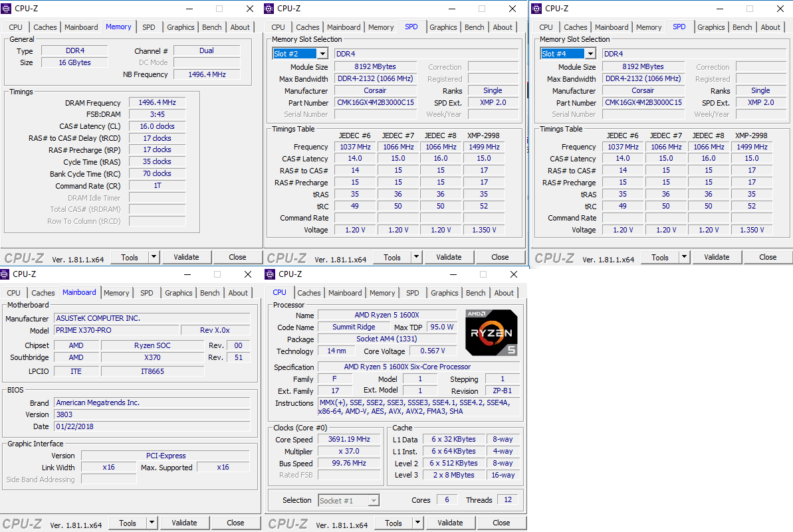Click the Memory Size 16 GBytes field

(x=75, y=62)
